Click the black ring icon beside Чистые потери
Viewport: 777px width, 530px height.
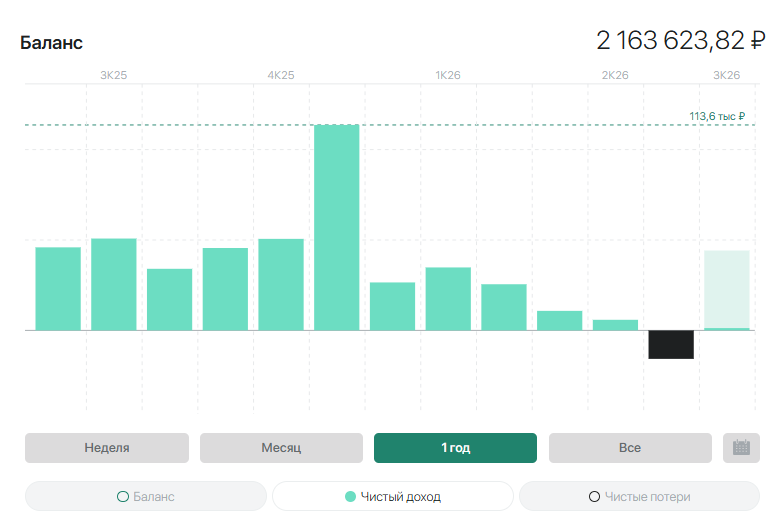[x=594, y=496]
